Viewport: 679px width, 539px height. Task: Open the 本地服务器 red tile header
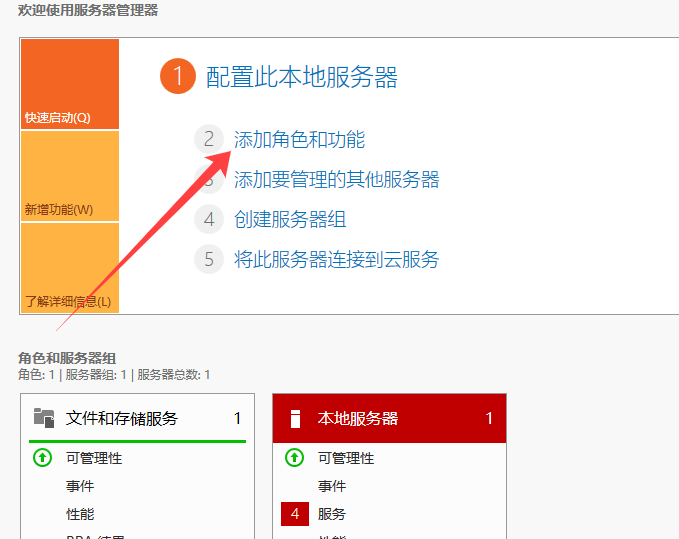tap(388, 418)
